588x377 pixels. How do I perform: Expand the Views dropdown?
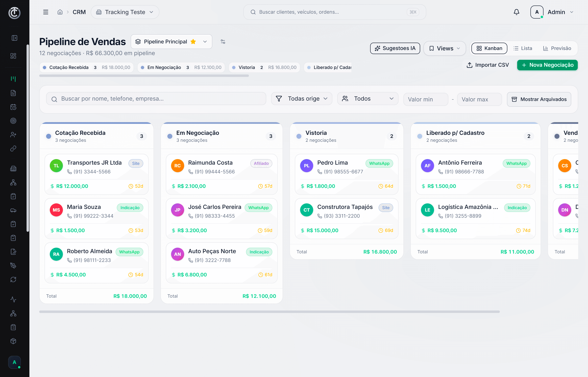[x=445, y=48]
